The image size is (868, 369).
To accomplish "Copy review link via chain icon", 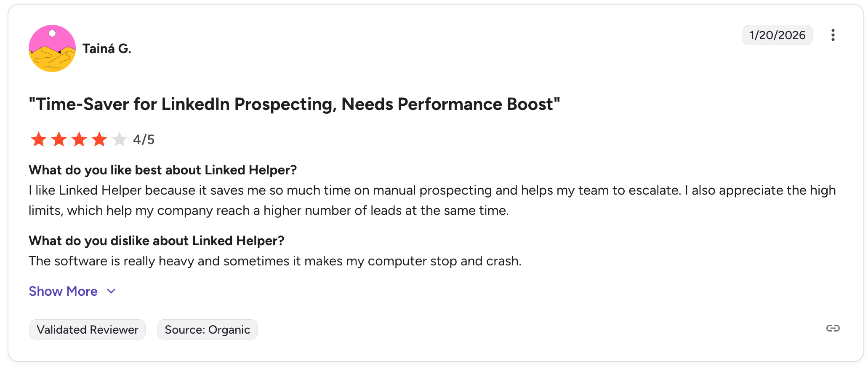I will pos(833,328).
